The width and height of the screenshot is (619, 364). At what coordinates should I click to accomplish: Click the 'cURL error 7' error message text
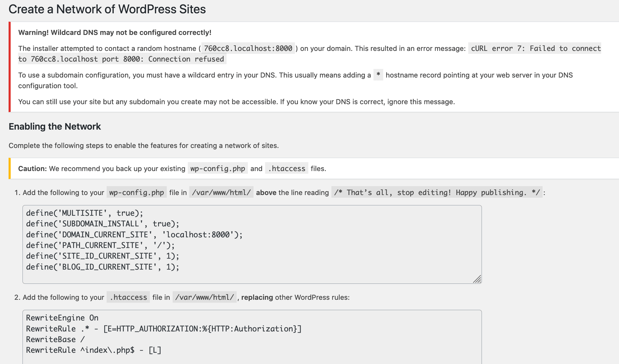(309, 54)
